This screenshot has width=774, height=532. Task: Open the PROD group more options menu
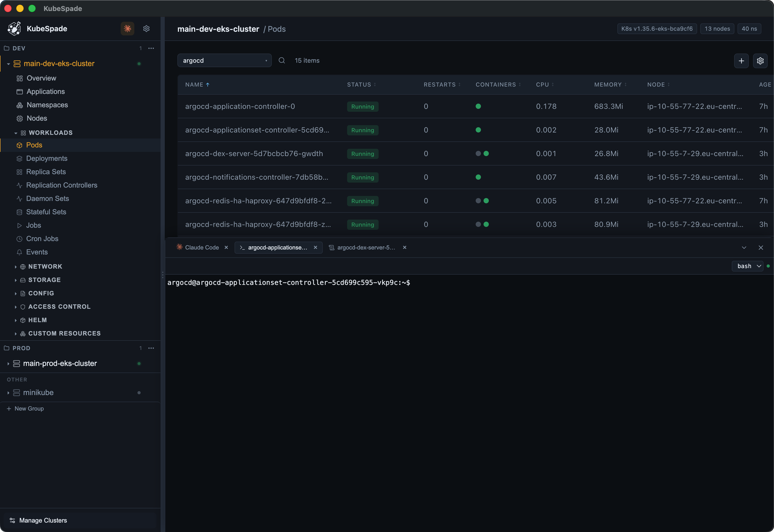pos(151,348)
